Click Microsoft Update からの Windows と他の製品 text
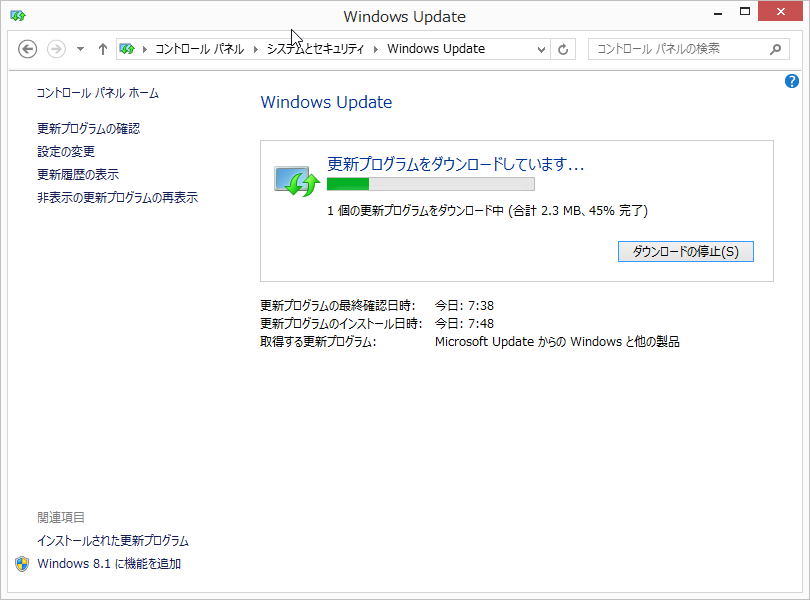The image size is (810, 600). coord(557,342)
